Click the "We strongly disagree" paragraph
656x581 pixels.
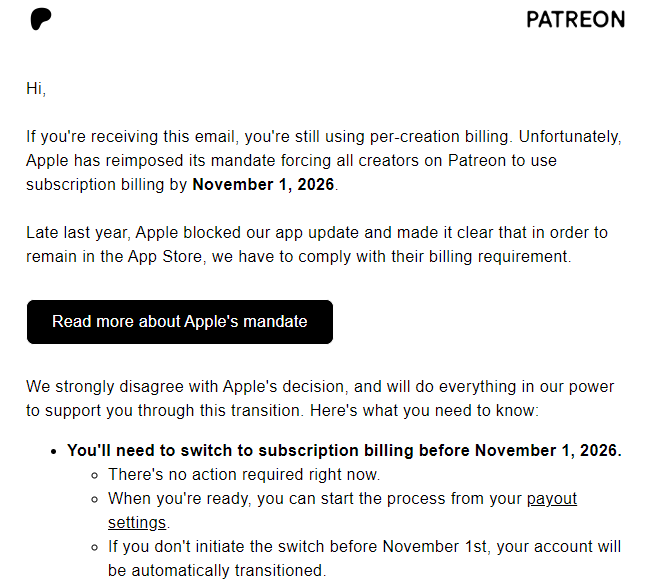coord(320,398)
